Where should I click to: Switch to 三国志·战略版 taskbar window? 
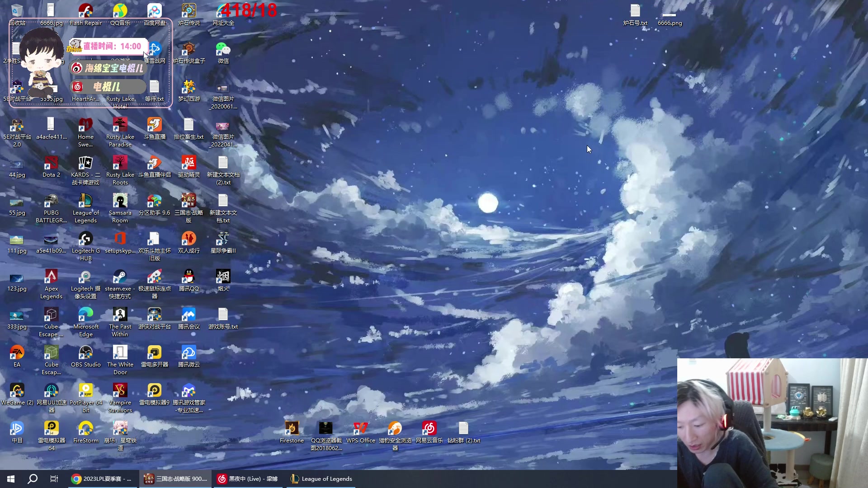pyautogui.click(x=175, y=479)
